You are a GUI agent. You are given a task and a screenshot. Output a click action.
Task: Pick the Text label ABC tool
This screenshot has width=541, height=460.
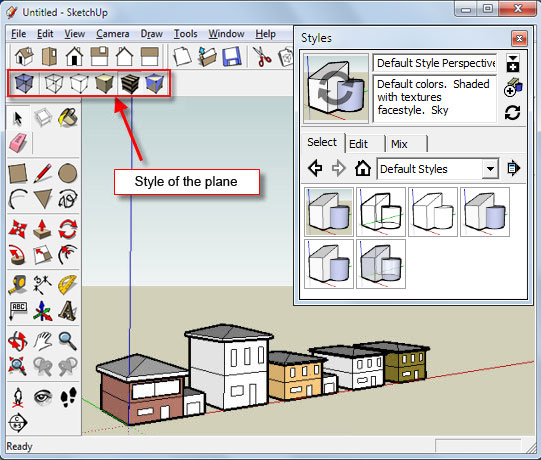18,311
